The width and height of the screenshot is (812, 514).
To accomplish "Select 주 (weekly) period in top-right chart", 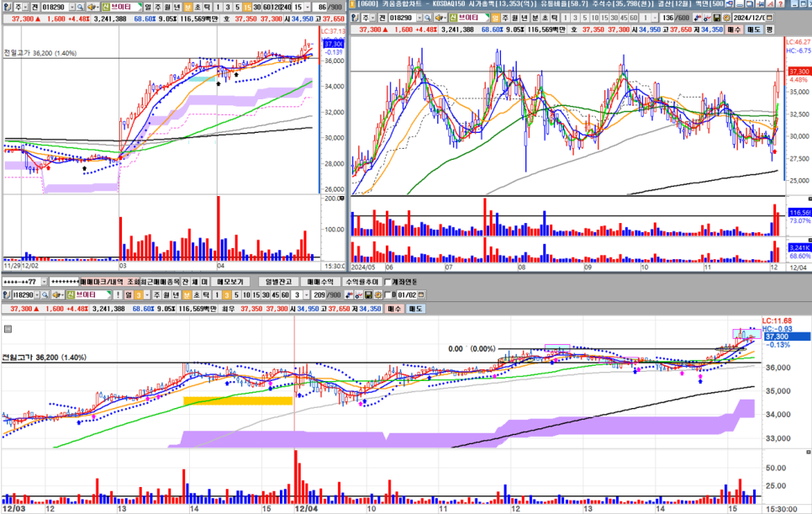I will click(505, 18).
